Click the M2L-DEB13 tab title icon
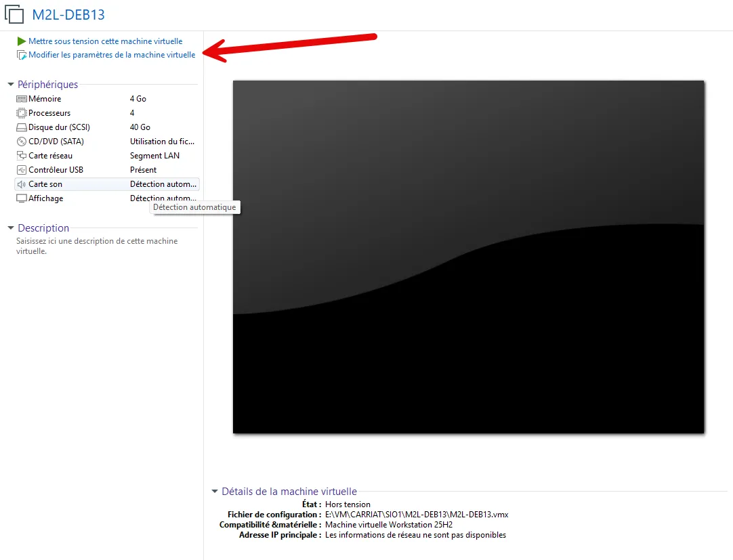 click(x=15, y=14)
